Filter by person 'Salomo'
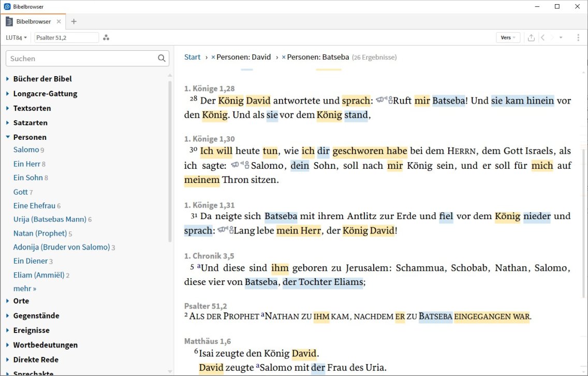 (x=26, y=150)
